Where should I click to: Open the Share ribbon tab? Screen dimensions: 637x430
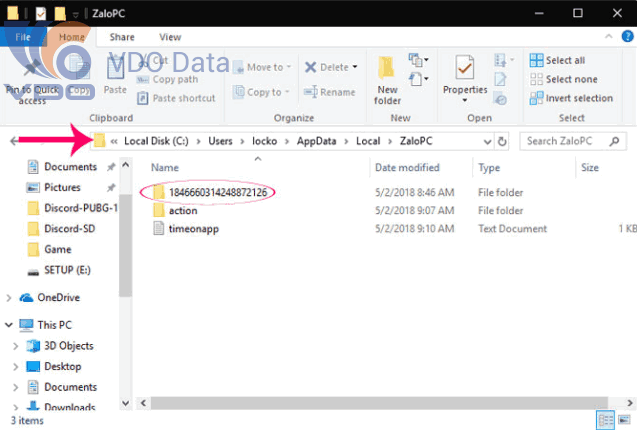pos(122,37)
